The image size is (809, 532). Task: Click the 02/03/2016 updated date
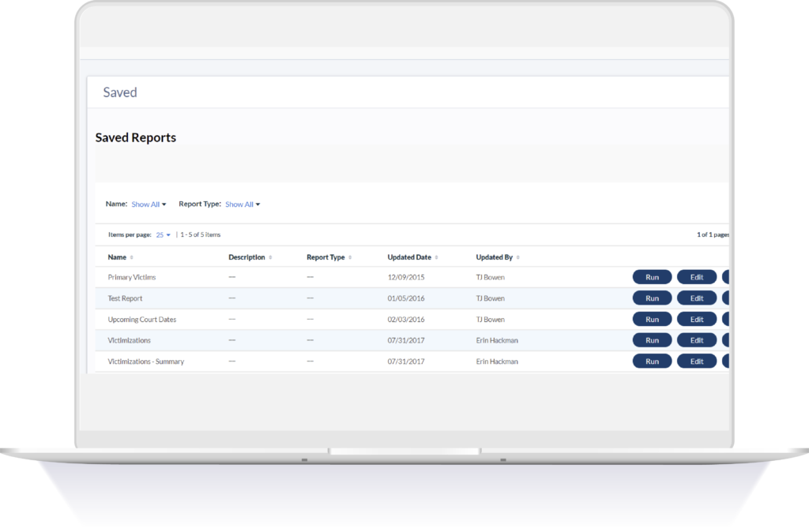click(x=406, y=320)
